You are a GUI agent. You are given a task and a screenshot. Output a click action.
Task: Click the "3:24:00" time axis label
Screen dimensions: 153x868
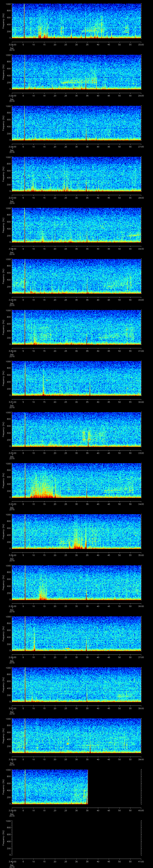click(x=12, y=44)
